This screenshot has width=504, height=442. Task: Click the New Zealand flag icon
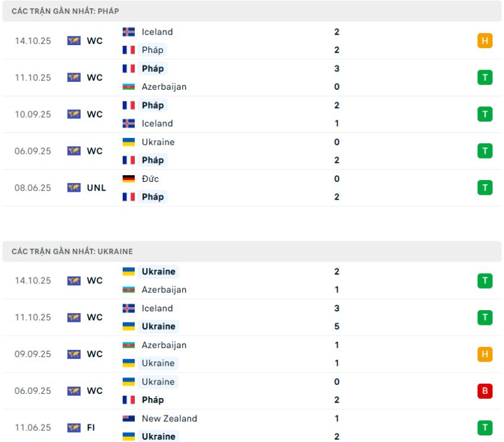point(129,418)
